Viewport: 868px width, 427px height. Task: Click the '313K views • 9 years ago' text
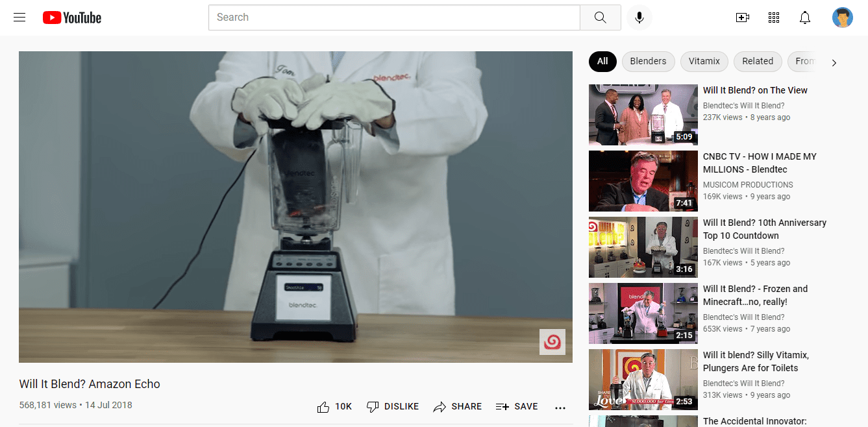(747, 395)
